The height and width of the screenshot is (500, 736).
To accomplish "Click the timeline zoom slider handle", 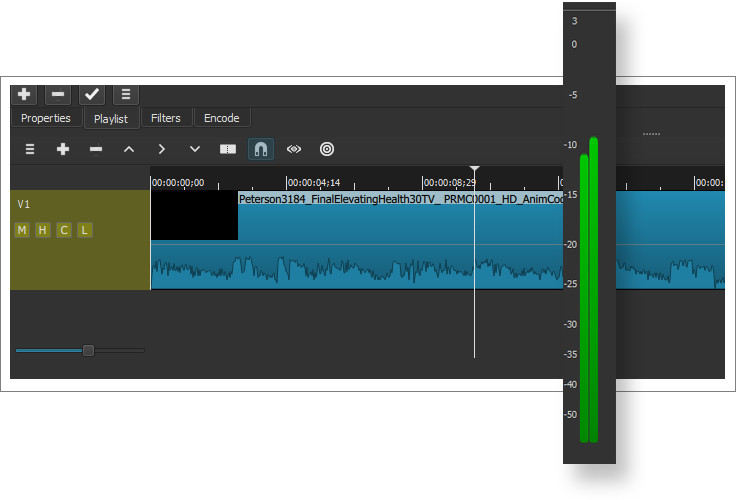I will point(88,350).
